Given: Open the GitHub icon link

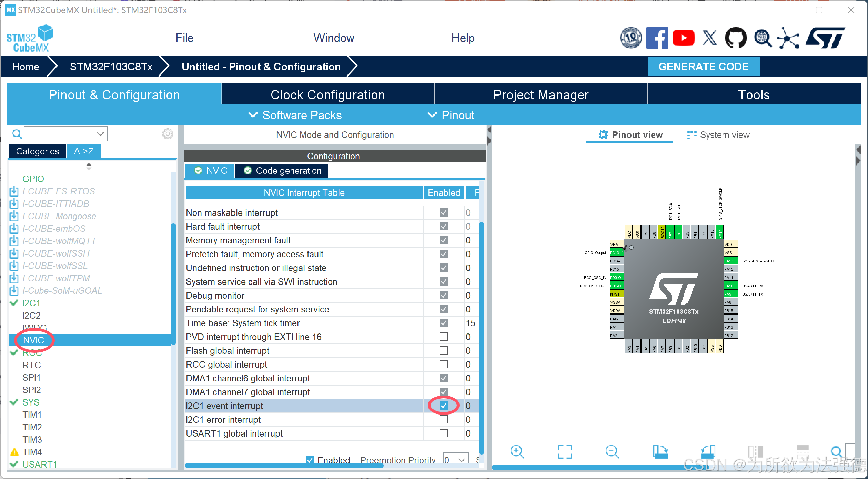Looking at the screenshot, I should pos(736,38).
